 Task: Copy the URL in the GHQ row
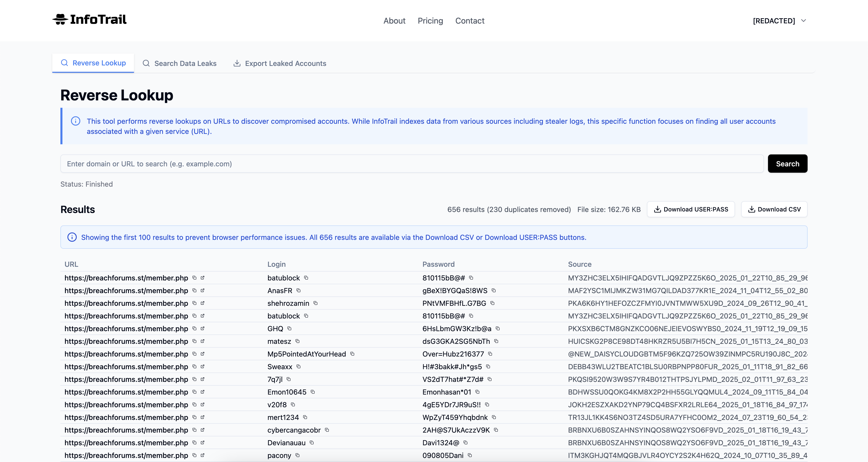(x=194, y=329)
